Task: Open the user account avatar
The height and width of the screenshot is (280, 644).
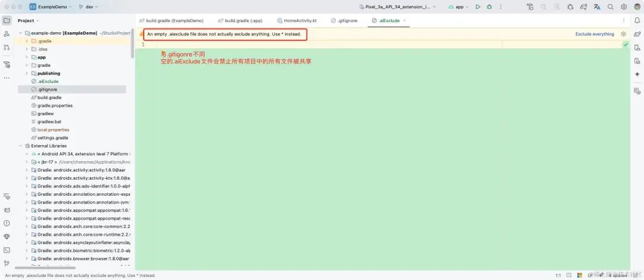Action: [x=636, y=7]
